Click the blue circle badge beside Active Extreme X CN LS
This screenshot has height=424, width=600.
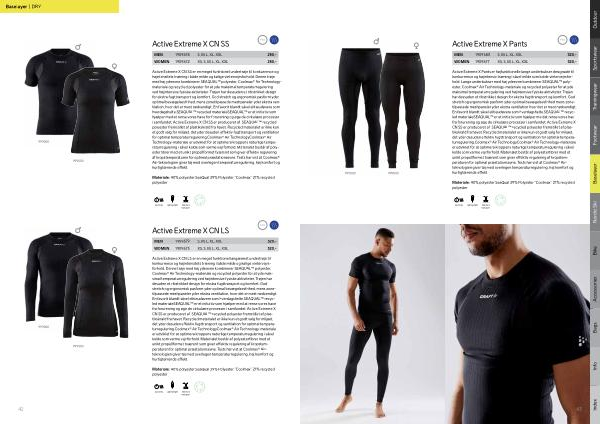click(x=274, y=225)
